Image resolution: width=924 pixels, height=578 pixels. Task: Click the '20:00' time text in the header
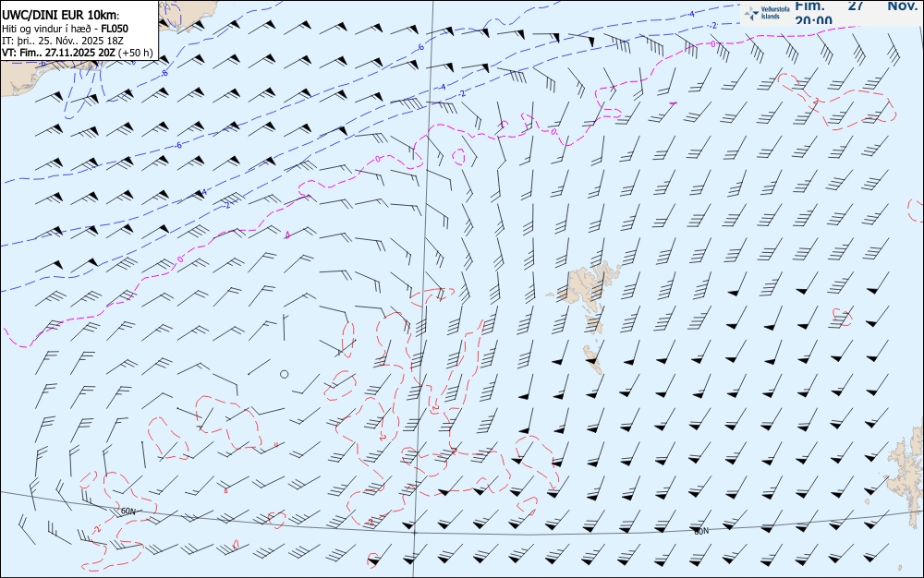coord(813,20)
